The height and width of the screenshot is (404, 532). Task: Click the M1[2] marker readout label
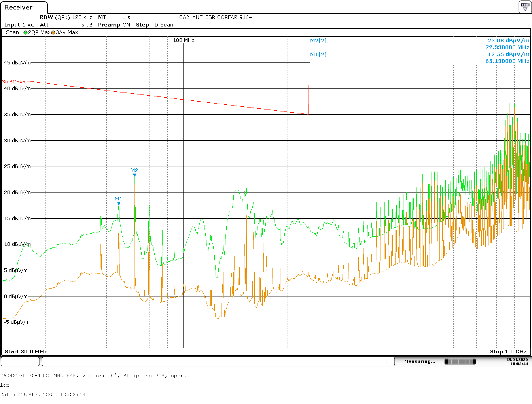318,54
